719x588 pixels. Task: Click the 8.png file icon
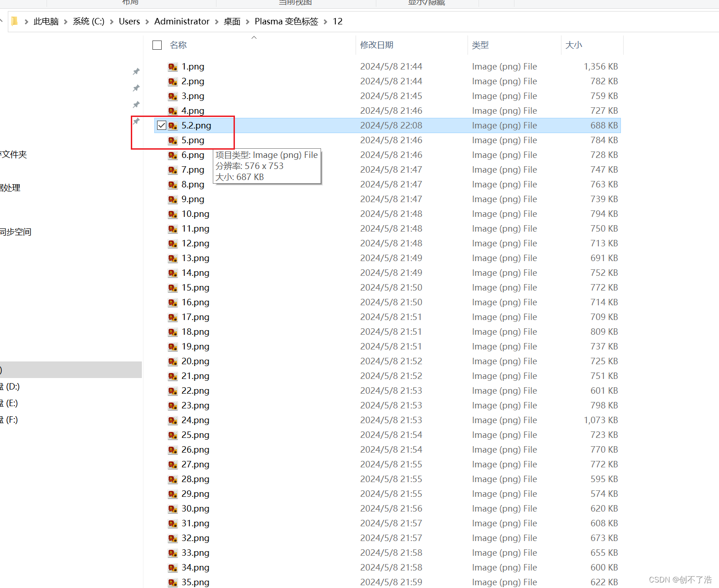[173, 185]
